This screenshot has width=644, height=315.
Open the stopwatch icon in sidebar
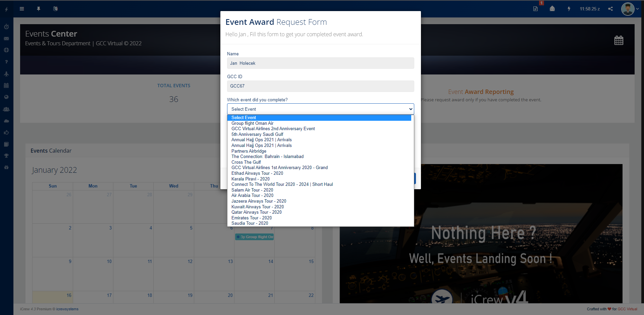coord(6,27)
